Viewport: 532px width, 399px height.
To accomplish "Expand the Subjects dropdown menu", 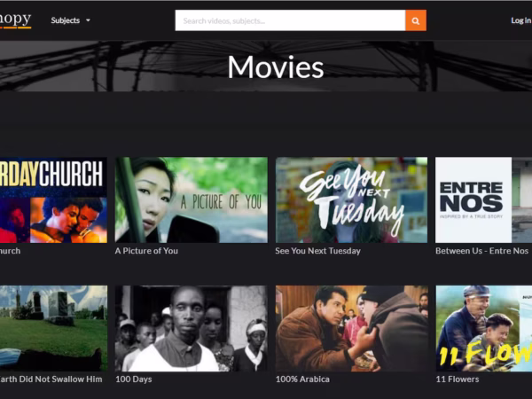I will [x=70, y=20].
